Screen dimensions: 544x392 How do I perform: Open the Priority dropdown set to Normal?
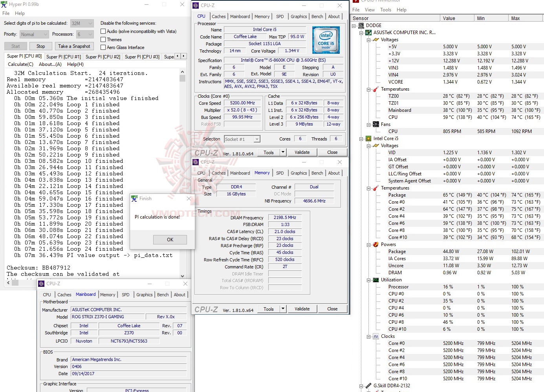click(34, 35)
